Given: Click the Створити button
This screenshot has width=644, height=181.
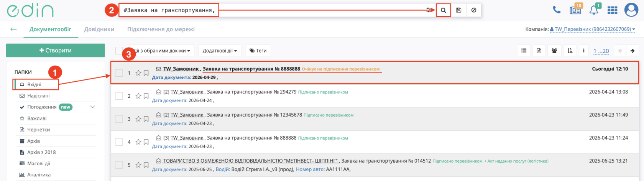Looking at the screenshot, I should pyautogui.click(x=56, y=50).
